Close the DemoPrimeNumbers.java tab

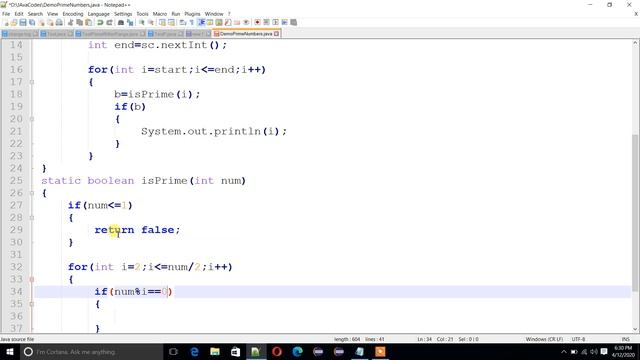click(277, 33)
